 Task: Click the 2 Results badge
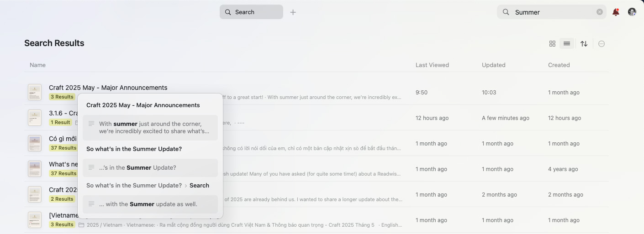click(x=62, y=199)
